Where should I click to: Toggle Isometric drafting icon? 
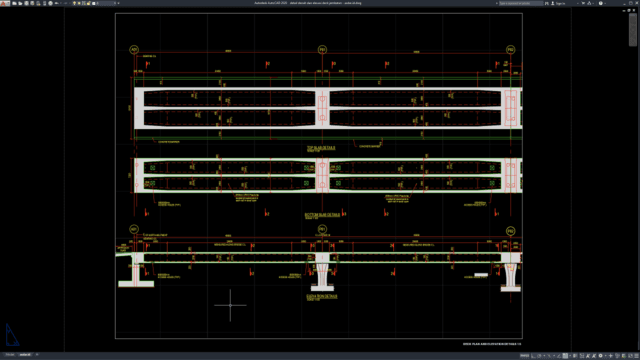[549, 356]
